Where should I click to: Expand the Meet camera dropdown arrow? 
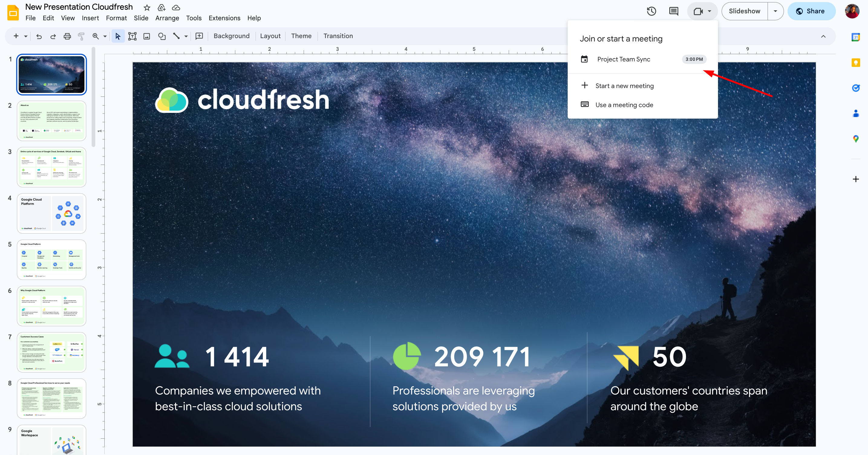coord(710,11)
